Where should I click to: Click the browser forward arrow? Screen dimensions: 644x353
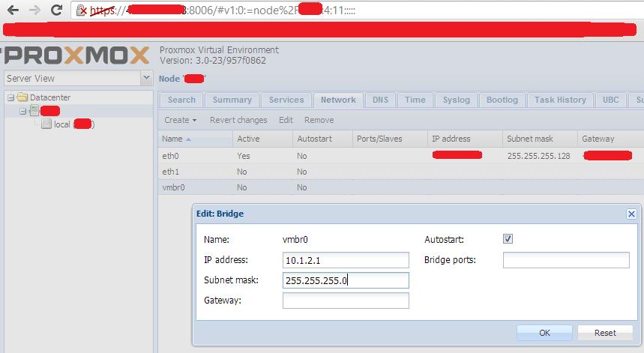tap(35, 10)
